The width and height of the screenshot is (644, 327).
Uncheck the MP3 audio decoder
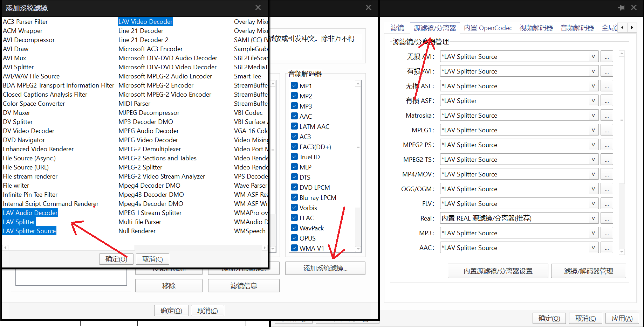click(x=294, y=106)
